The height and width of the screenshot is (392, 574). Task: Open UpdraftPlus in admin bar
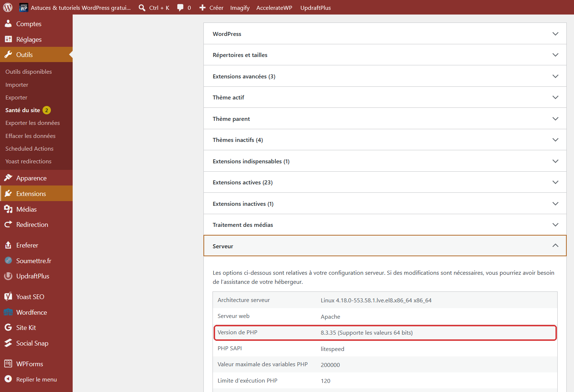(316, 8)
